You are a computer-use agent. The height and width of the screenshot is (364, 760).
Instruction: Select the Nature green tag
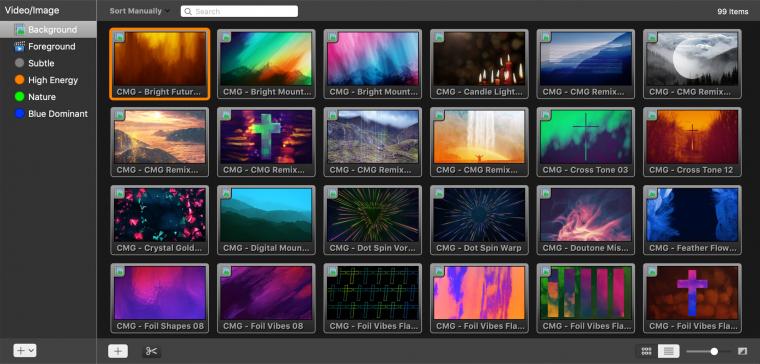35,97
